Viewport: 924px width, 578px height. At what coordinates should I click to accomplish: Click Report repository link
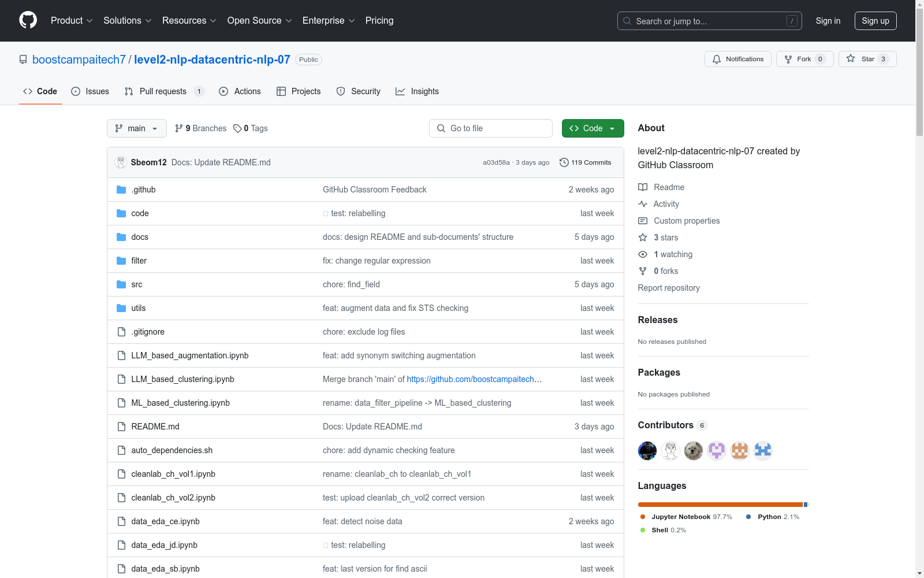pos(669,288)
